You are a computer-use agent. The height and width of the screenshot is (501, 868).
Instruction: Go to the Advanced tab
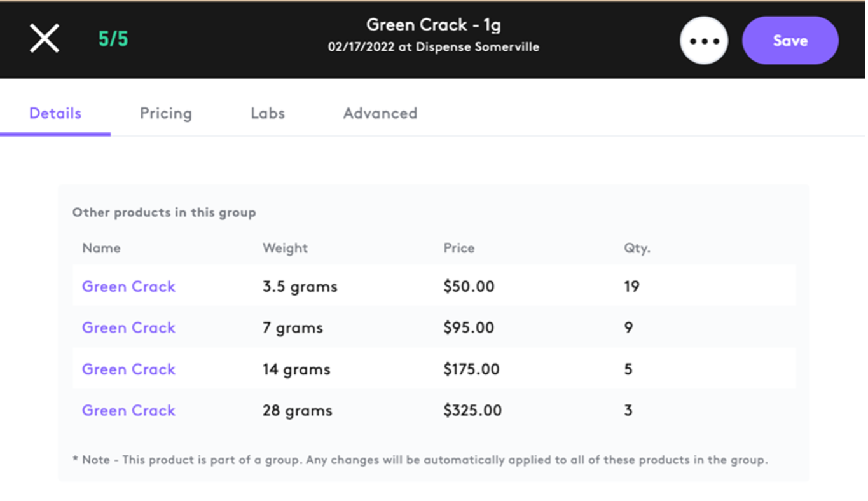click(x=380, y=113)
